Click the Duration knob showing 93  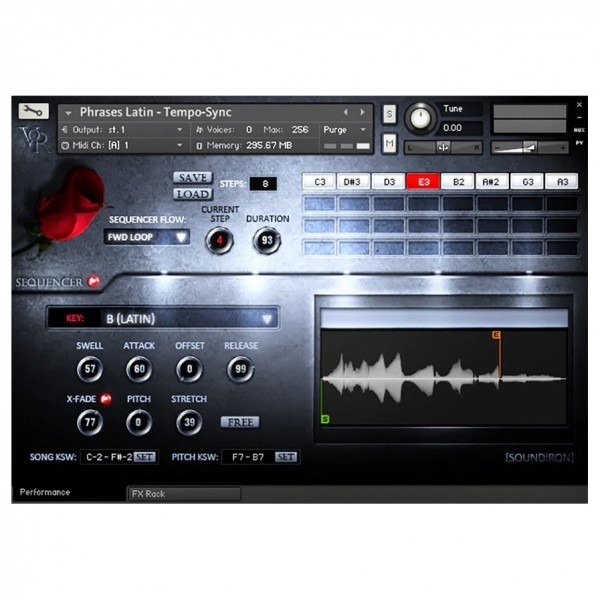[267, 241]
